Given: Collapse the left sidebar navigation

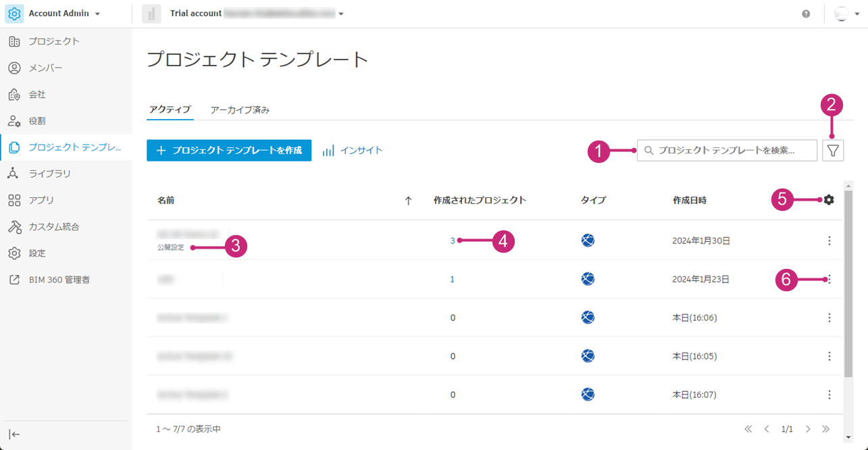Looking at the screenshot, I should coord(14,434).
